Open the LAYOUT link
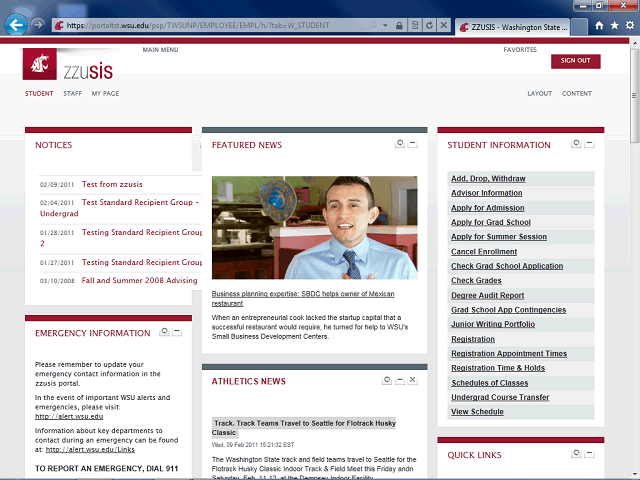This screenshot has height=480, width=640. point(540,93)
